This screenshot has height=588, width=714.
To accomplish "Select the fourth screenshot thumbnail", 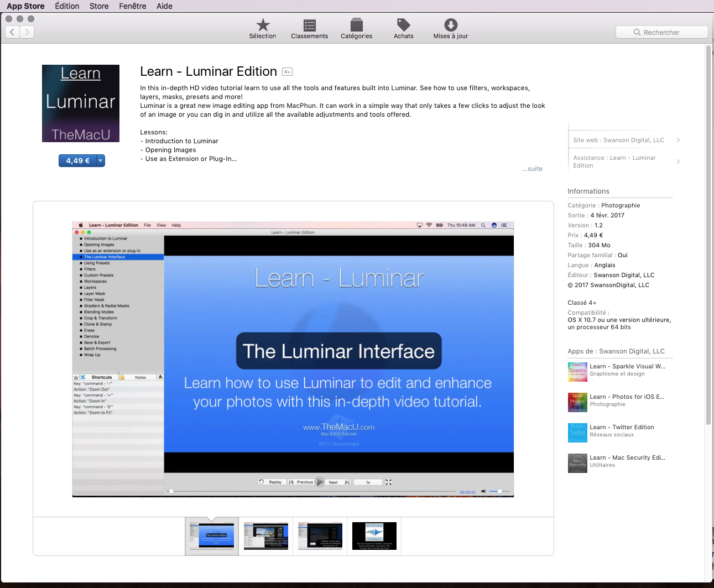I will point(374,536).
